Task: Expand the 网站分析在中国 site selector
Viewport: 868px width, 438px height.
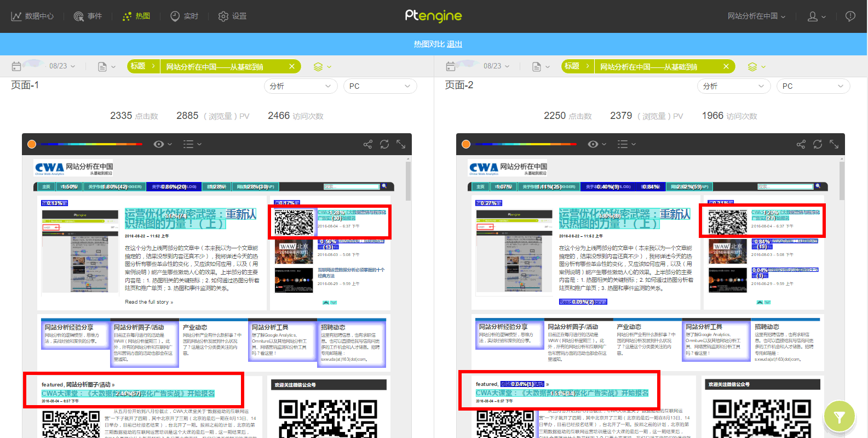Action: click(x=756, y=16)
